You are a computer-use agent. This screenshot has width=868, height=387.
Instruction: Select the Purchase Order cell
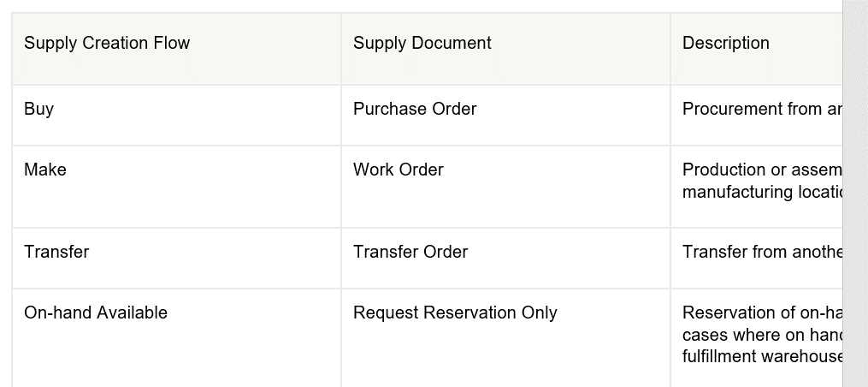coord(415,110)
